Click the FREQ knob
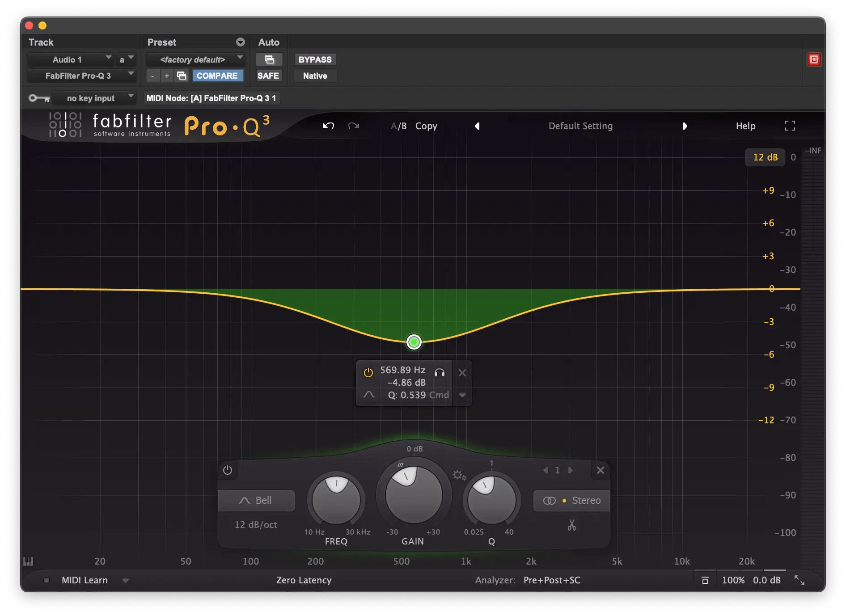 point(336,500)
